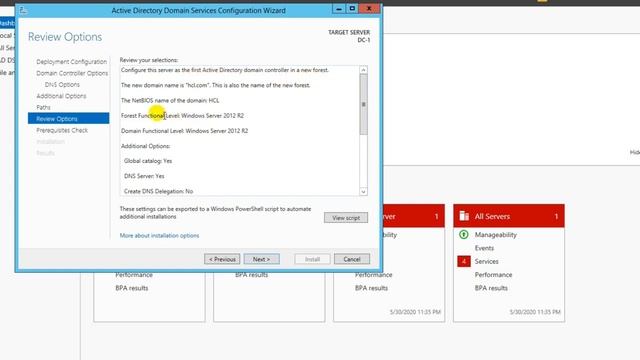Open BPA results in All Servers tile
The height and width of the screenshot is (360, 640).
click(491, 288)
